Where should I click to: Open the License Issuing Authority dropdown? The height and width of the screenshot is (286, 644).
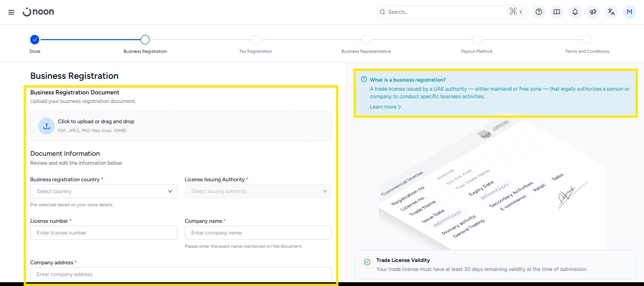(x=258, y=191)
